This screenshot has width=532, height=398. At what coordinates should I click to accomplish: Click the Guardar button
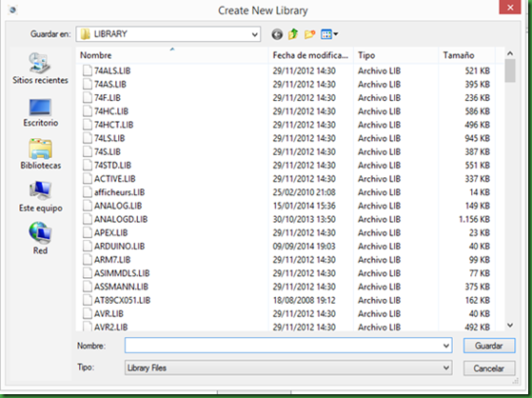click(x=489, y=346)
